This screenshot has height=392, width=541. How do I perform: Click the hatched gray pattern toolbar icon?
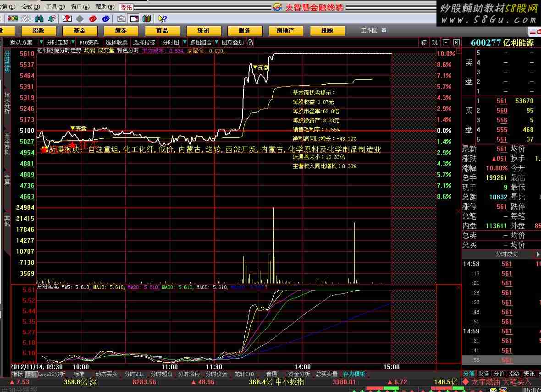pyautogui.click(x=26, y=19)
